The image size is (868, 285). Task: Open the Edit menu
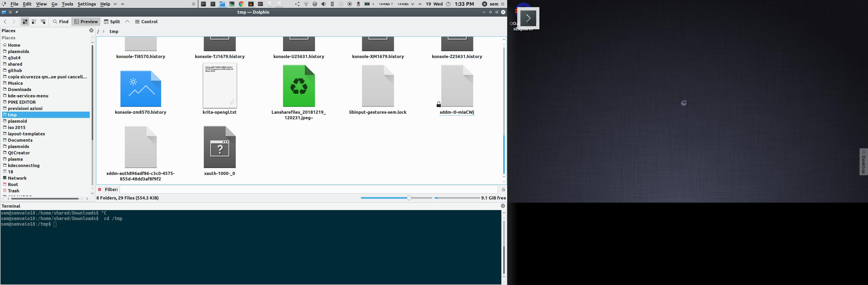tap(27, 4)
